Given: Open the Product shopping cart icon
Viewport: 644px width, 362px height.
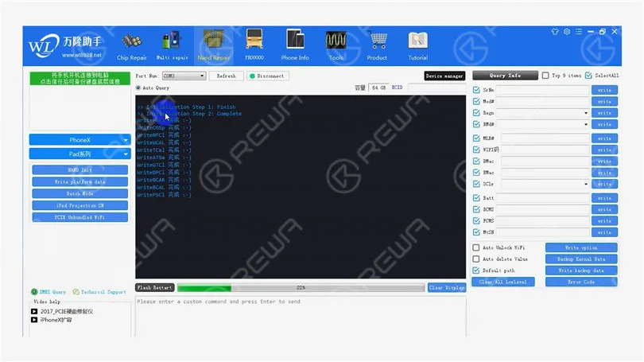Looking at the screenshot, I should (x=378, y=41).
